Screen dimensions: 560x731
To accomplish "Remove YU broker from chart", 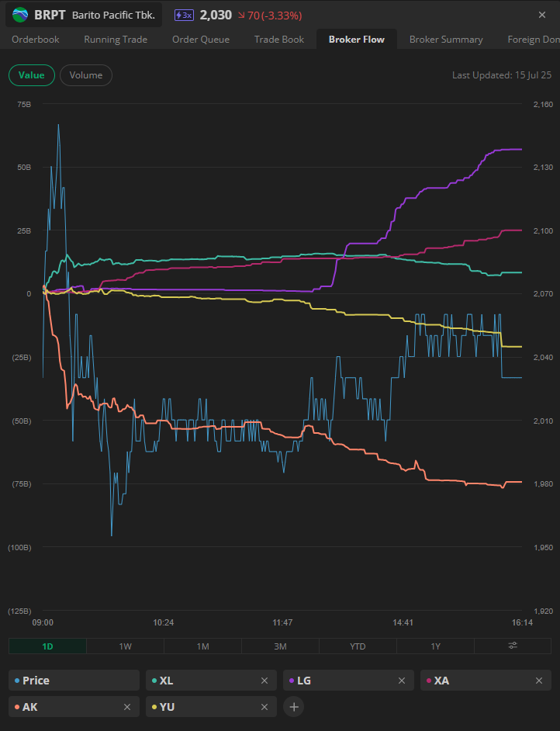I will [264, 706].
